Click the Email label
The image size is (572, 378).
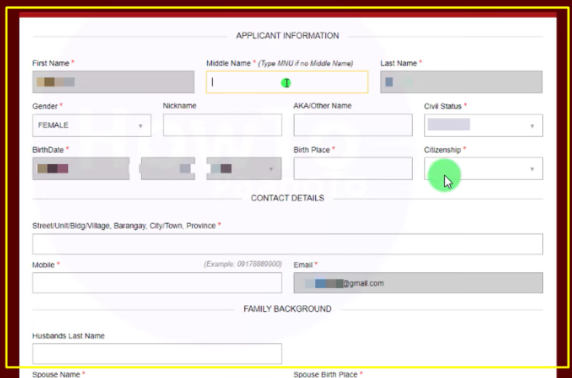[x=303, y=265]
